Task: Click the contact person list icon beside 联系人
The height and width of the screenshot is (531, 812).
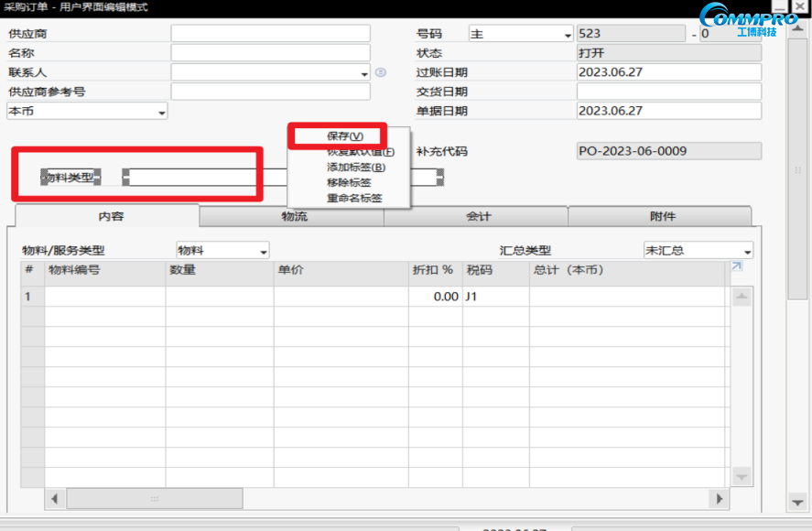Action: coord(380,71)
